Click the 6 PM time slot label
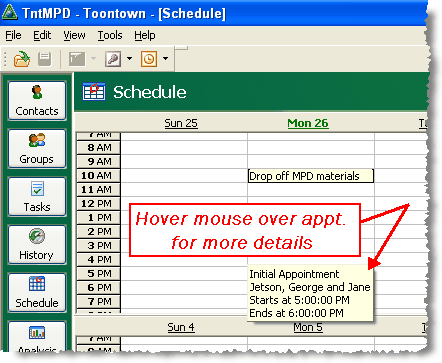This screenshot has height=363, width=442. 98,288
